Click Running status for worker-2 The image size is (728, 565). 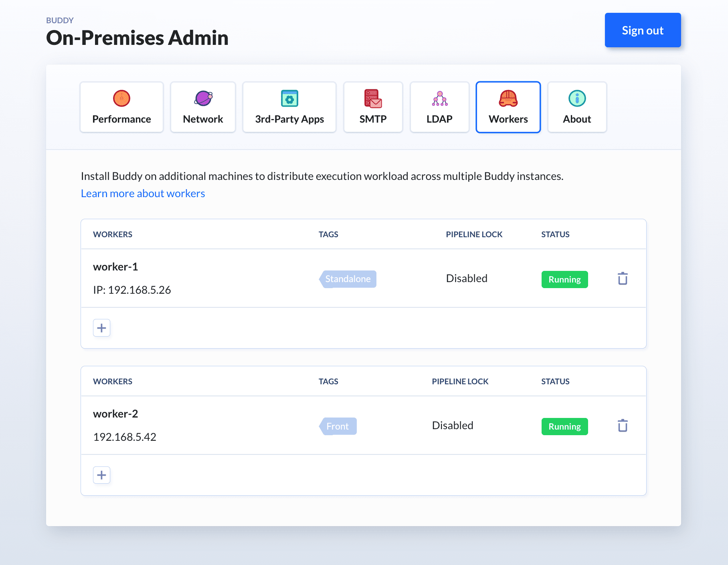[x=564, y=426]
